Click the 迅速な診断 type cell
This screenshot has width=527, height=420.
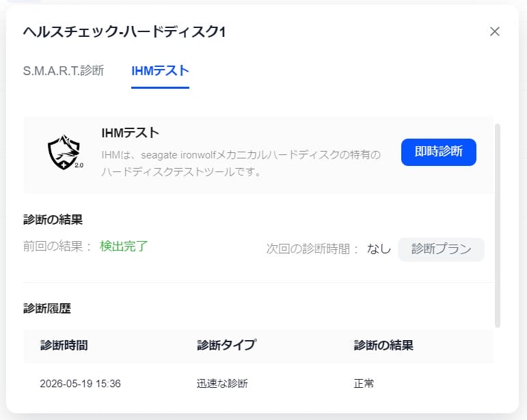pyautogui.click(x=222, y=383)
